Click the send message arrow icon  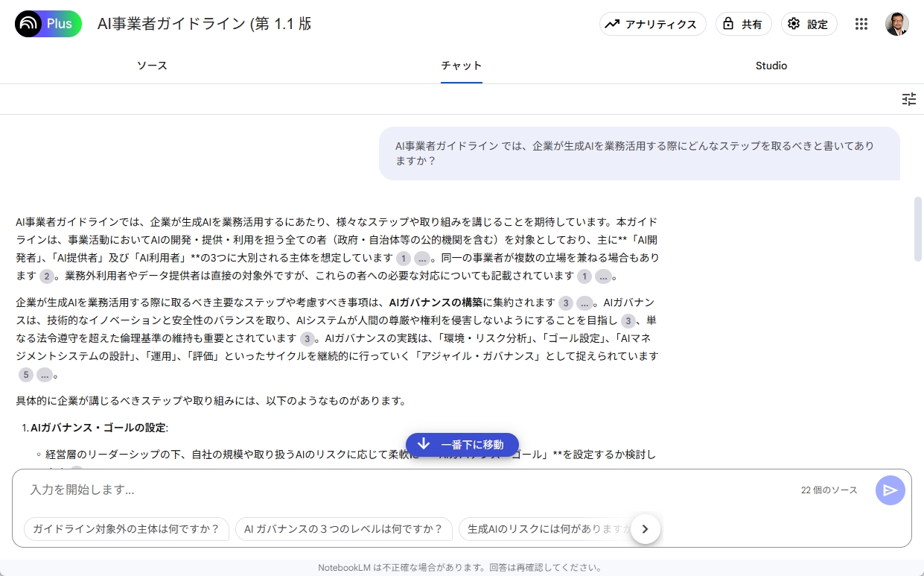(890, 490)
